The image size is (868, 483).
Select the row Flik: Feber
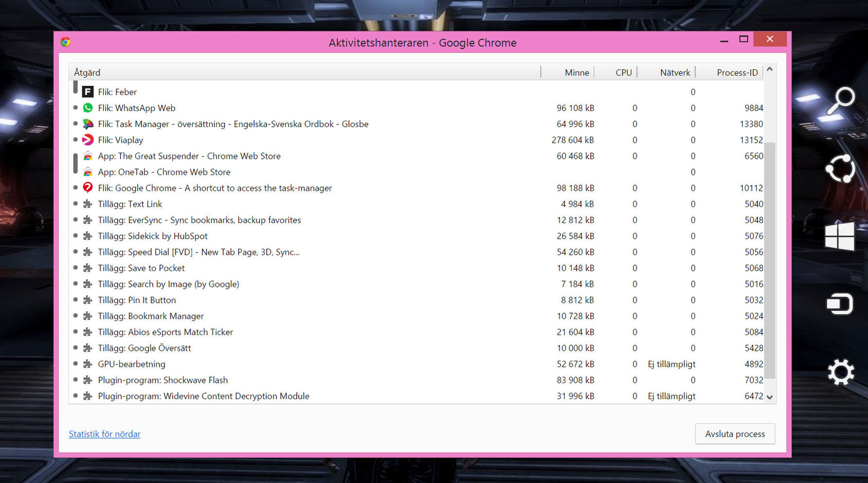point(417,92)
